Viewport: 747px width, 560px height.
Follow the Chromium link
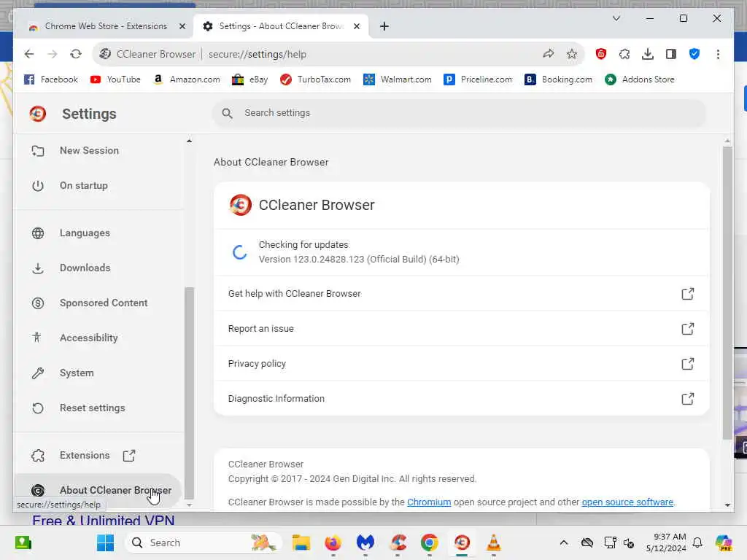tap(429, 502)
